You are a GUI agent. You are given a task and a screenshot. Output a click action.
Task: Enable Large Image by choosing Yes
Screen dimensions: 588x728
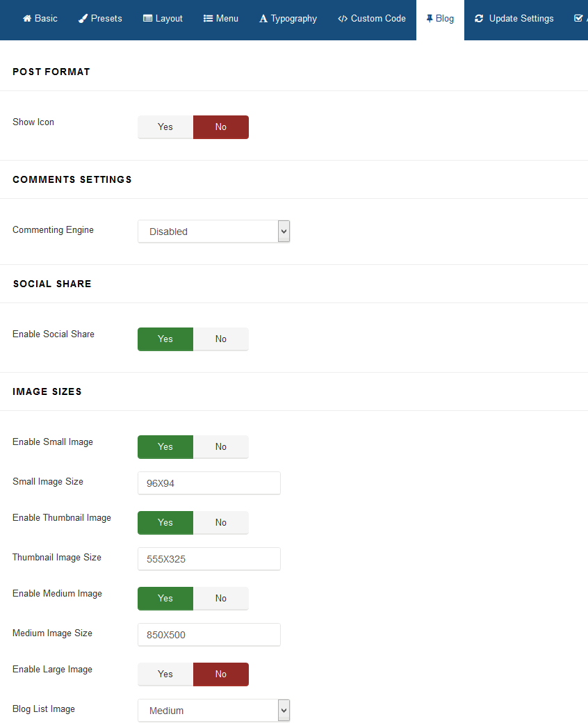tap(165, 674)
